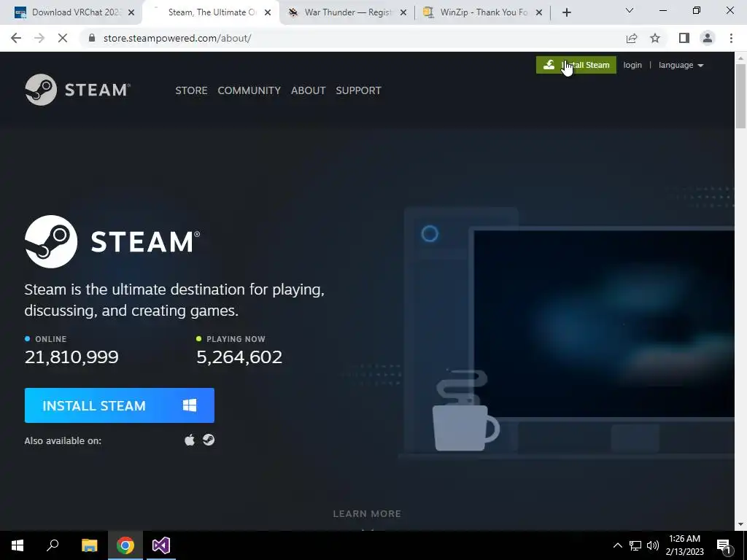747x560 pixels.
Task: Click the green Install Steam button
Action: (576, 65)
